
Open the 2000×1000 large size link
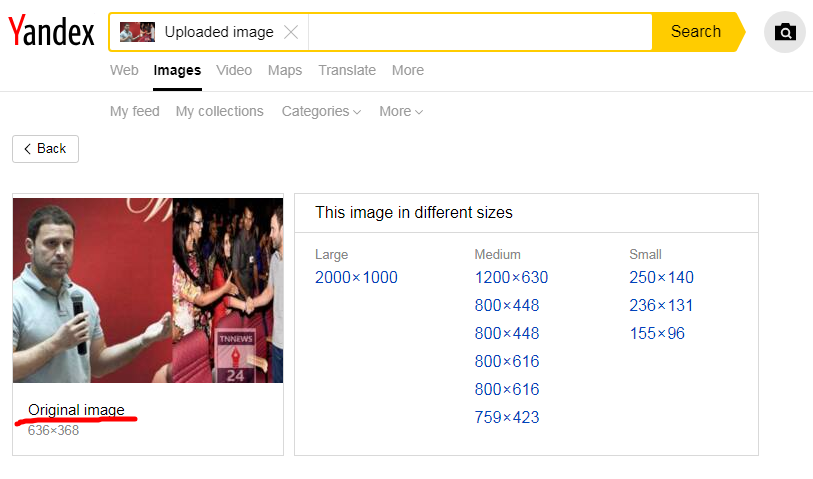[356, 277]
